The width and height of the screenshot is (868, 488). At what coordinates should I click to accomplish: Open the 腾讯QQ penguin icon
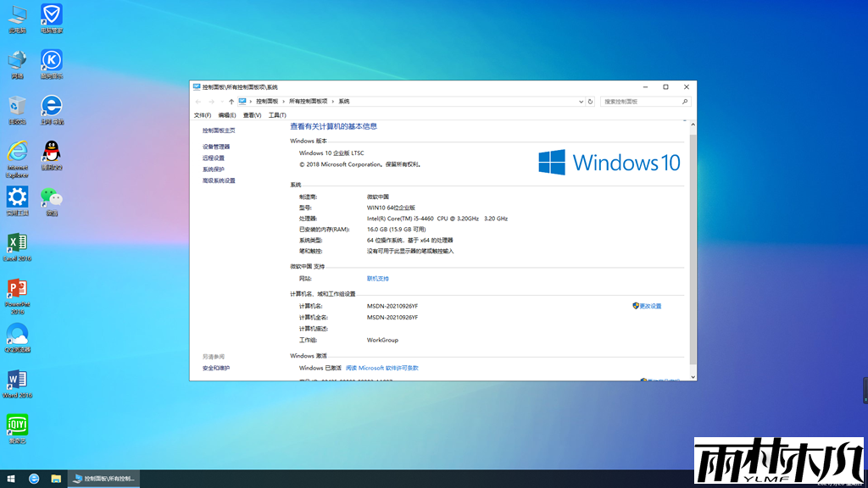pyautogui.click(x=52, y=156)
